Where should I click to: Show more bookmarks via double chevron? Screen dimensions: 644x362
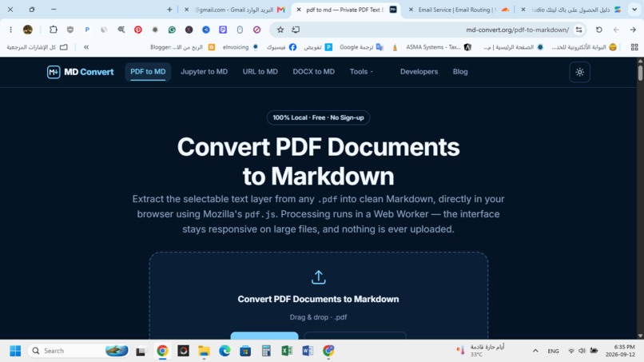(86, 47)
